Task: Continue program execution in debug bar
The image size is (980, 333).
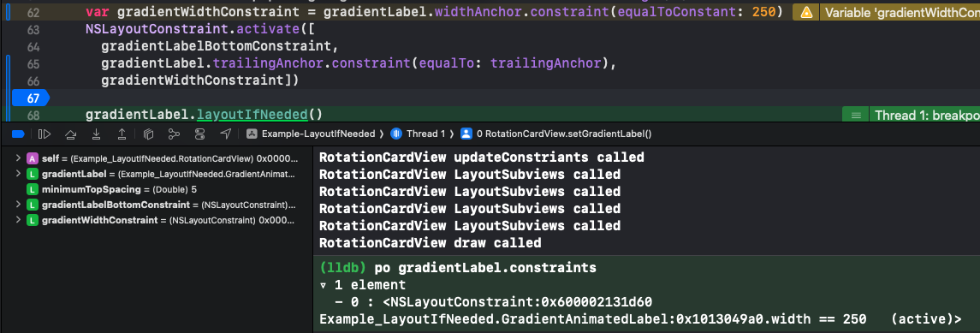Action: [45, 134]
